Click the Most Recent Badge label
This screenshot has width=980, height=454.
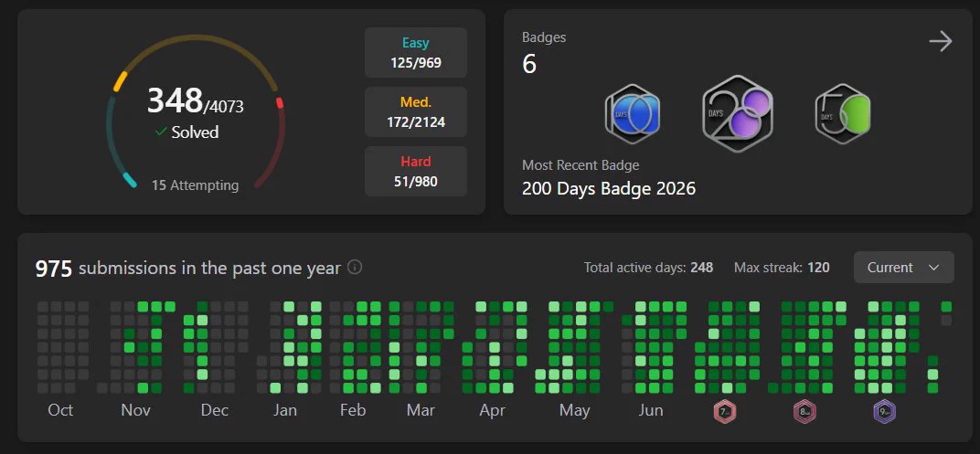pyautogui.click(x=581, y=165)
